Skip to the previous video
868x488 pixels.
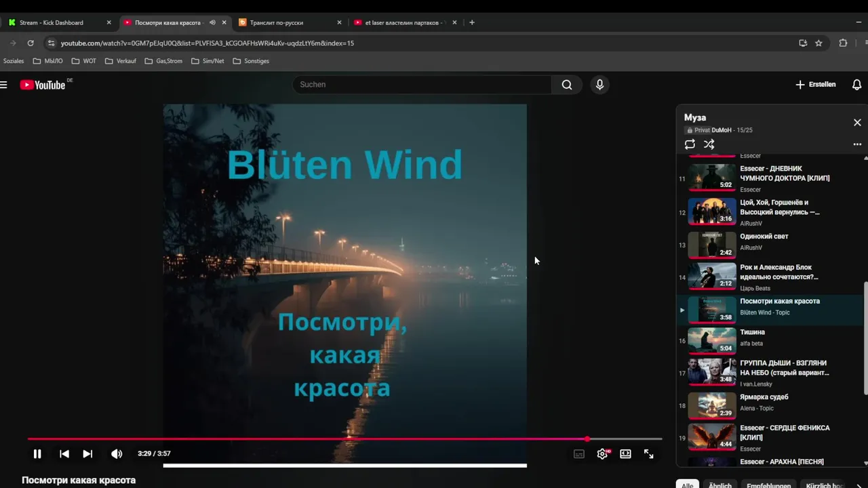pos(64,454)
